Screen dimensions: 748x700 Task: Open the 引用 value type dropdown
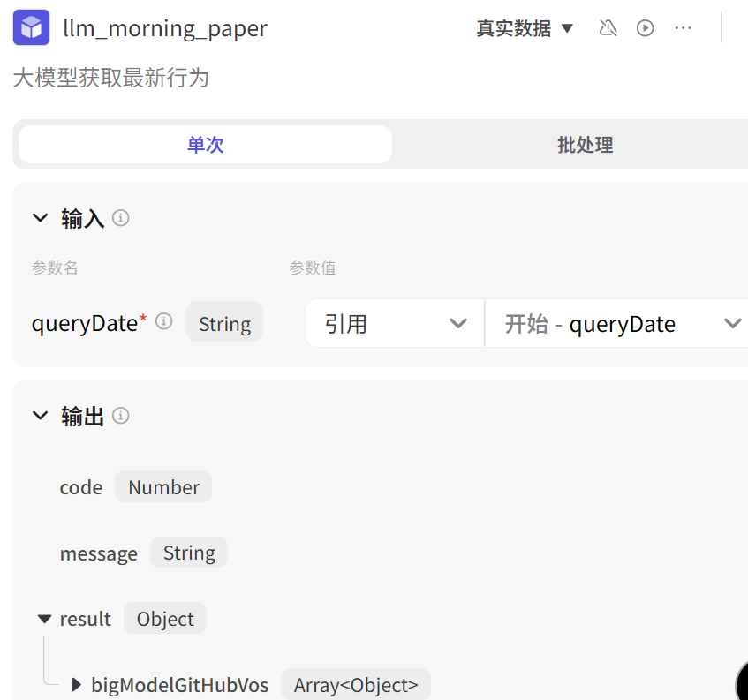394,323
